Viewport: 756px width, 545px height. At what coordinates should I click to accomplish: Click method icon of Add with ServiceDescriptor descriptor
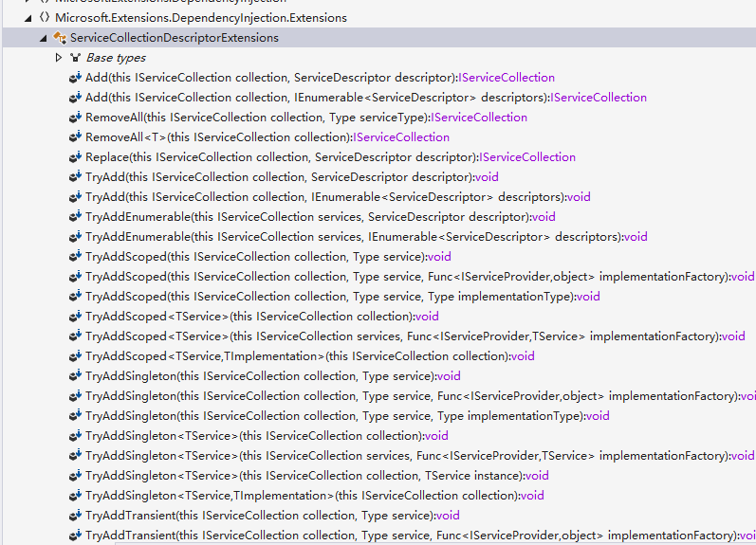click(x=75, y=78)
